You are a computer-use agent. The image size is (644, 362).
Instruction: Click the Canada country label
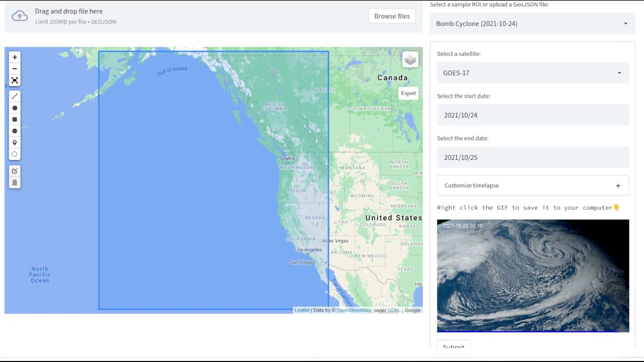[392, 78]
